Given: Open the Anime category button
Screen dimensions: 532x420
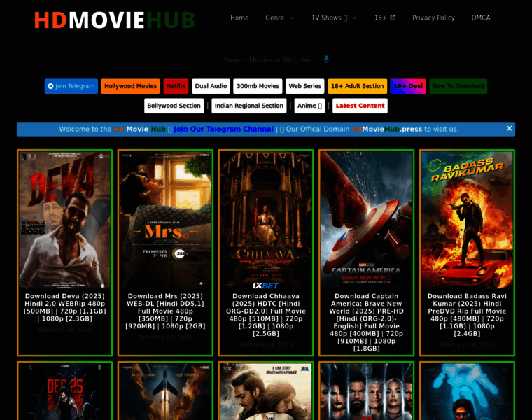Looking at the screenshot, I should pyautogui.click(x=309, y=106).
